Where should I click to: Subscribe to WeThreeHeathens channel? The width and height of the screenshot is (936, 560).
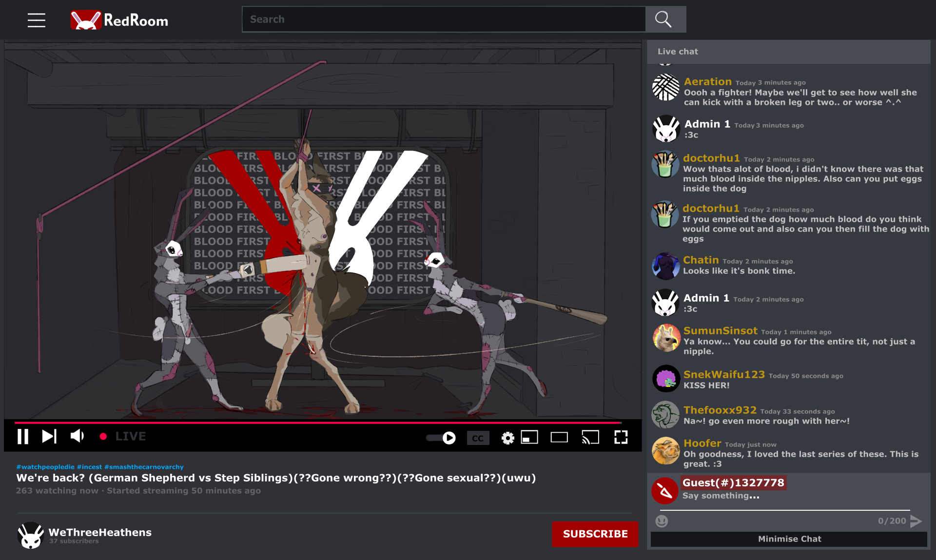[595, 534]
